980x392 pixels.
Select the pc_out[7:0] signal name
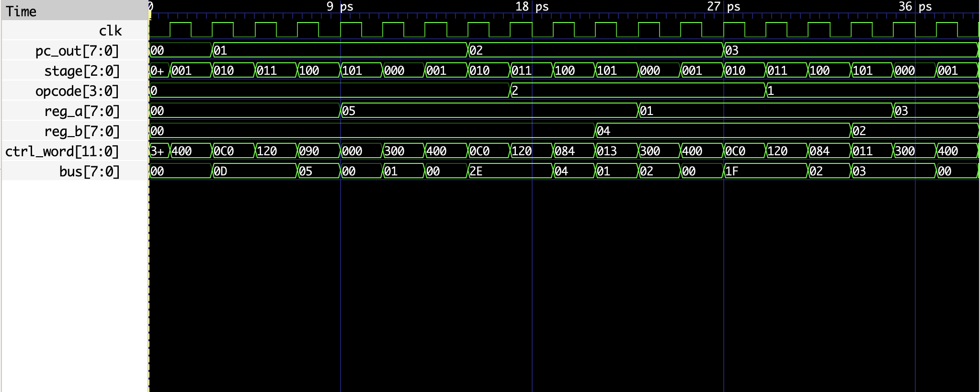77,51
